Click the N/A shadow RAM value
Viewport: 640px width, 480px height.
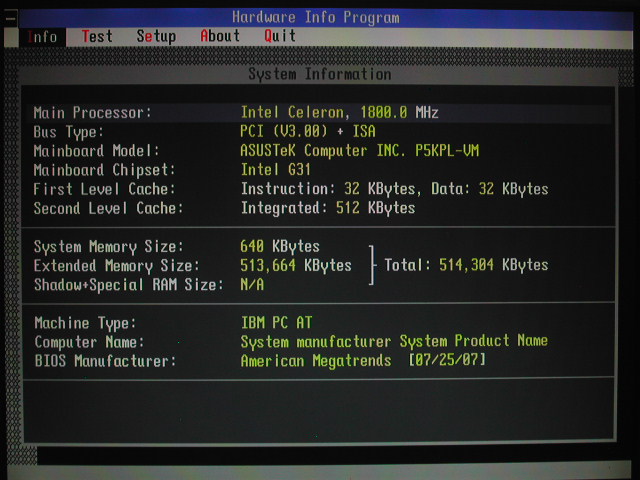click(x=252, y=284)
